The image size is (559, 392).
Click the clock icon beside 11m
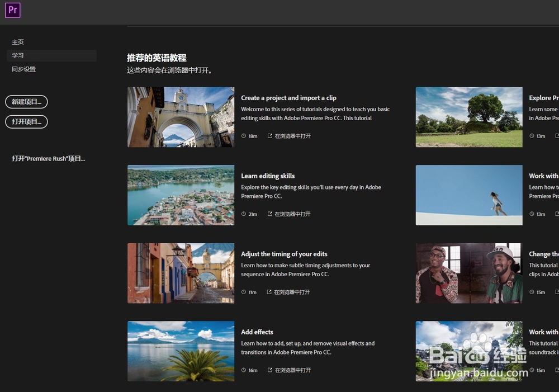click(244, 292)
